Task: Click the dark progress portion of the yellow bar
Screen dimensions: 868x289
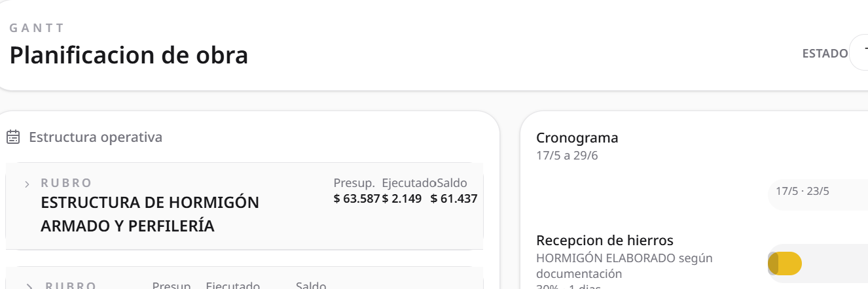Action: 773,263
